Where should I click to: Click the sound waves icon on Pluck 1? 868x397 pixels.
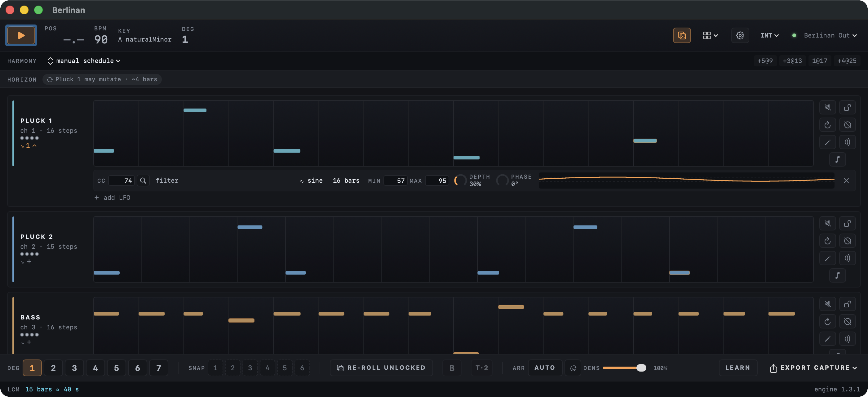tap(847, 142)
